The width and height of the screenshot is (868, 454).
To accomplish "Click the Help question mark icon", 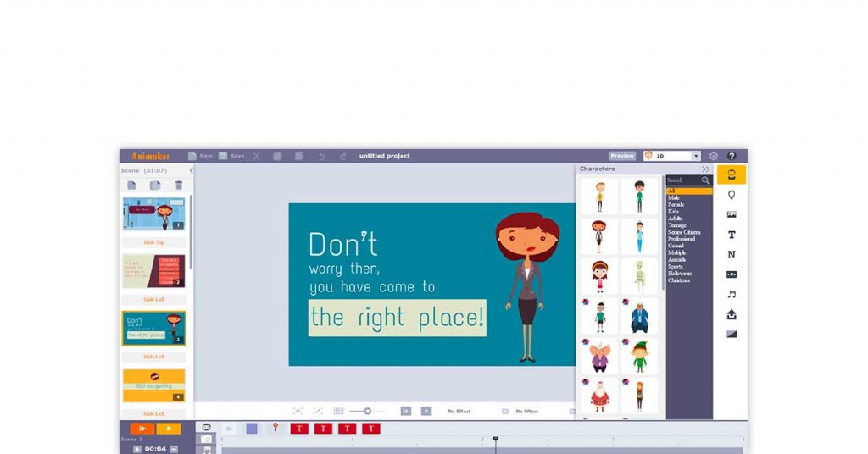I will coord(732,156).
